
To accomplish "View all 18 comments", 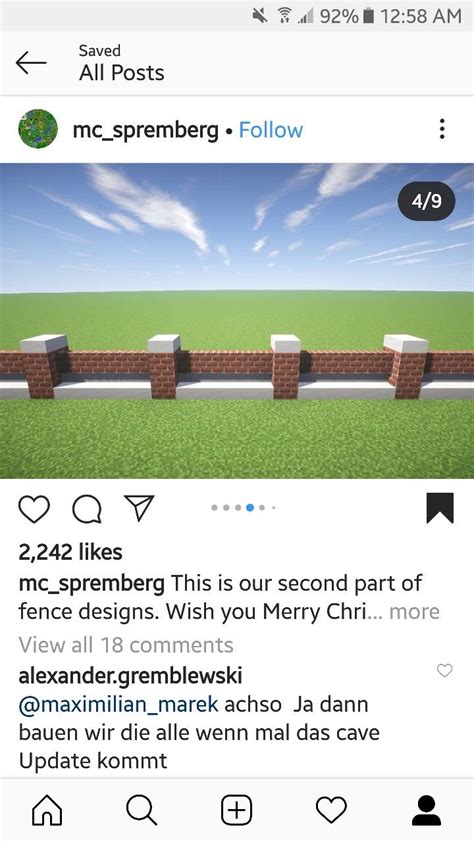I will tap(126, 645).
